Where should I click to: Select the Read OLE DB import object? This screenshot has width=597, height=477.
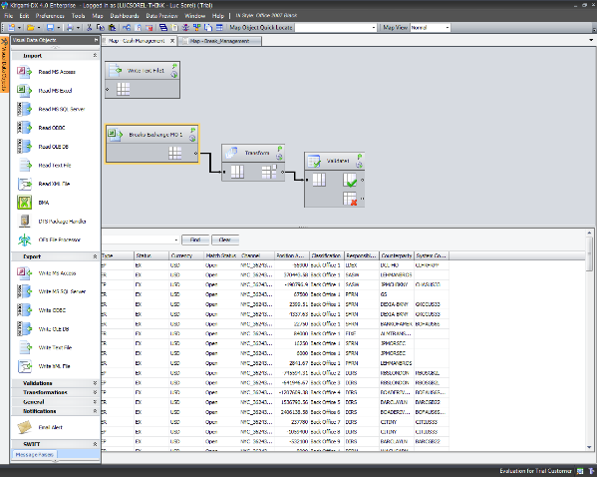click(43, 147)
